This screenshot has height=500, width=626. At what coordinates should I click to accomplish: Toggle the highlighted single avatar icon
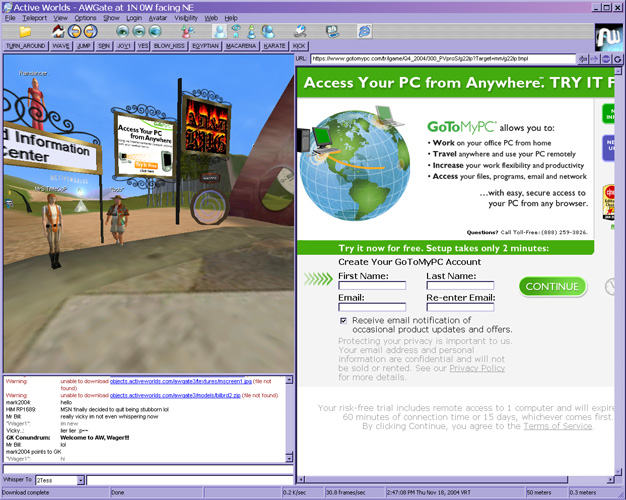click(x=220, y=31)
